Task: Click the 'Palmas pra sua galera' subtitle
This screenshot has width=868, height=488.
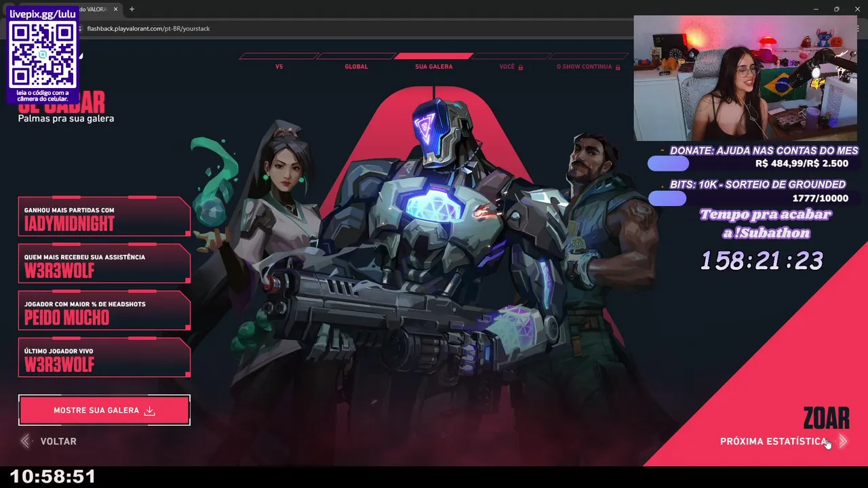Action: [66, 119]
